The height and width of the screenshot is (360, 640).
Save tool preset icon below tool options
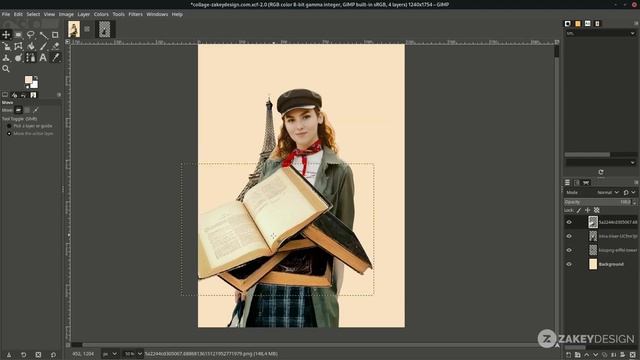coord(9,355)
